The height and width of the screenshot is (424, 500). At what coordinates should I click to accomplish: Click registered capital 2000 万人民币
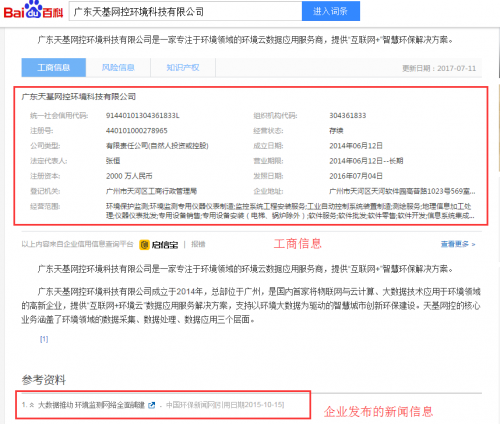coord(129,176)
